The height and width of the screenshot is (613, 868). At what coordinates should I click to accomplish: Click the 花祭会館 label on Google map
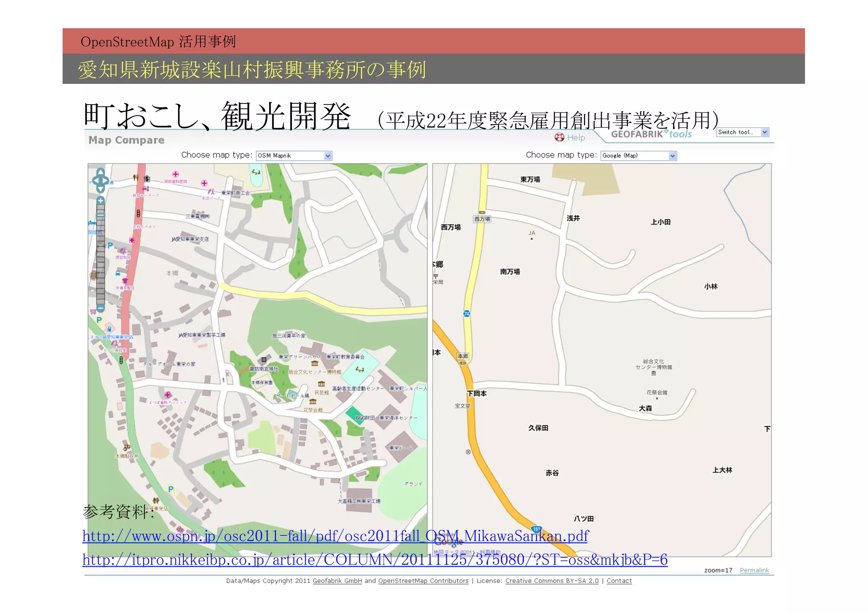pos(657,392)
